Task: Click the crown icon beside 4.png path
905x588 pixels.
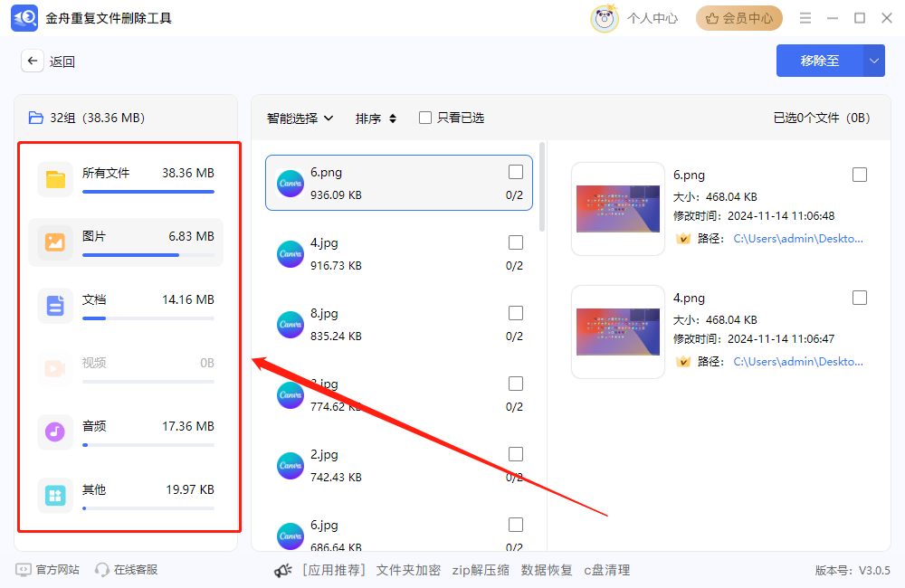Action: pos(682,361)
